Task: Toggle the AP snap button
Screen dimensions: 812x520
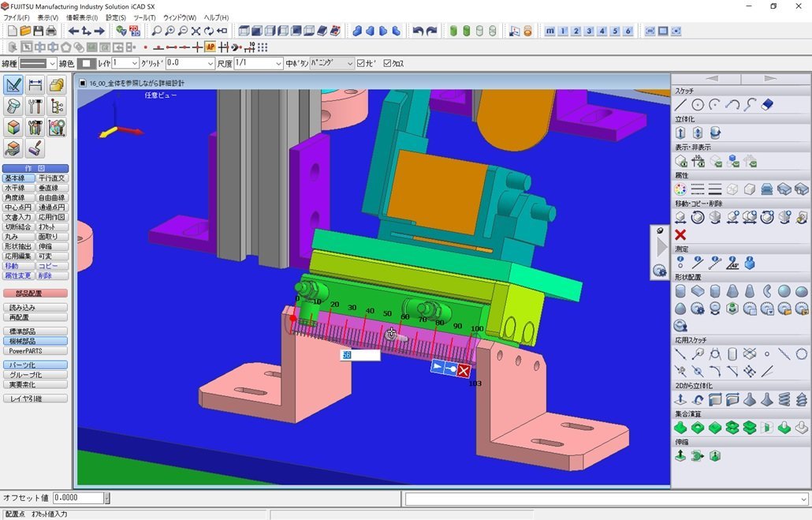Action: 210,47
